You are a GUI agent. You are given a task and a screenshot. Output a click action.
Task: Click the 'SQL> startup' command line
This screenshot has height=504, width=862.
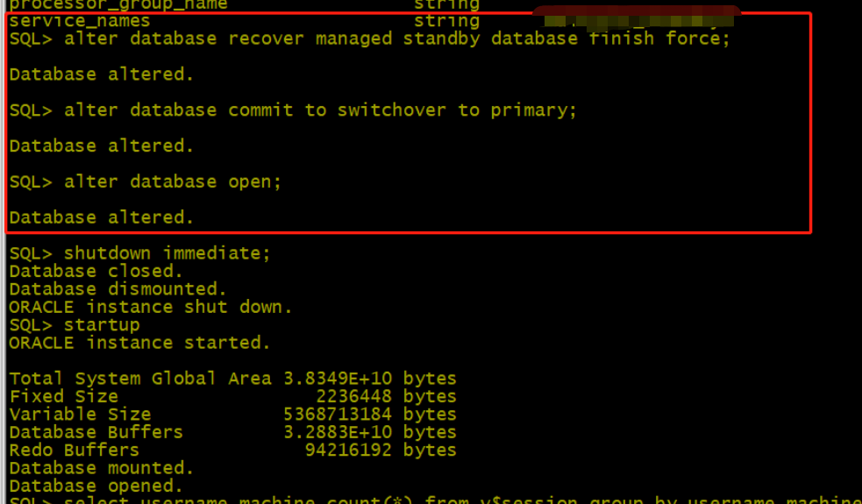point(75,325)
